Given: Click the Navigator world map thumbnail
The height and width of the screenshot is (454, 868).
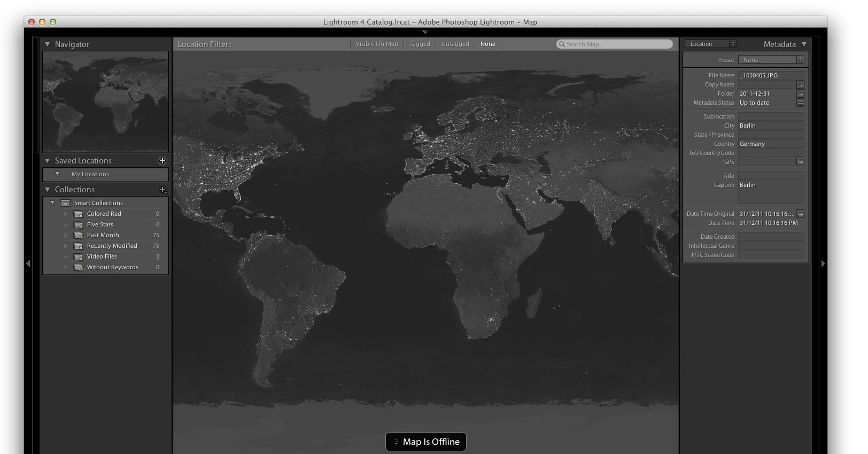Looking at the screenshot, I should click(105, 101).
